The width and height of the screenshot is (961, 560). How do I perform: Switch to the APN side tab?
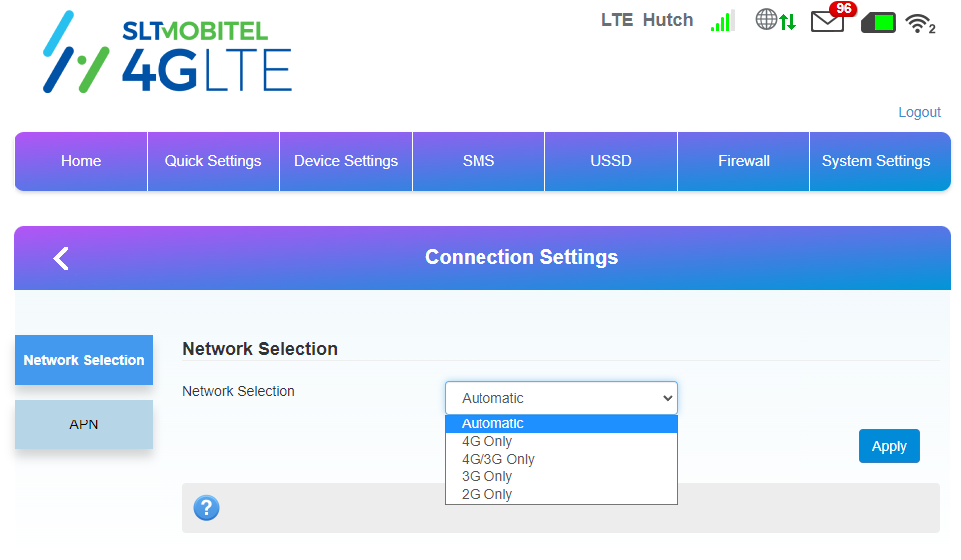(84, 424)
